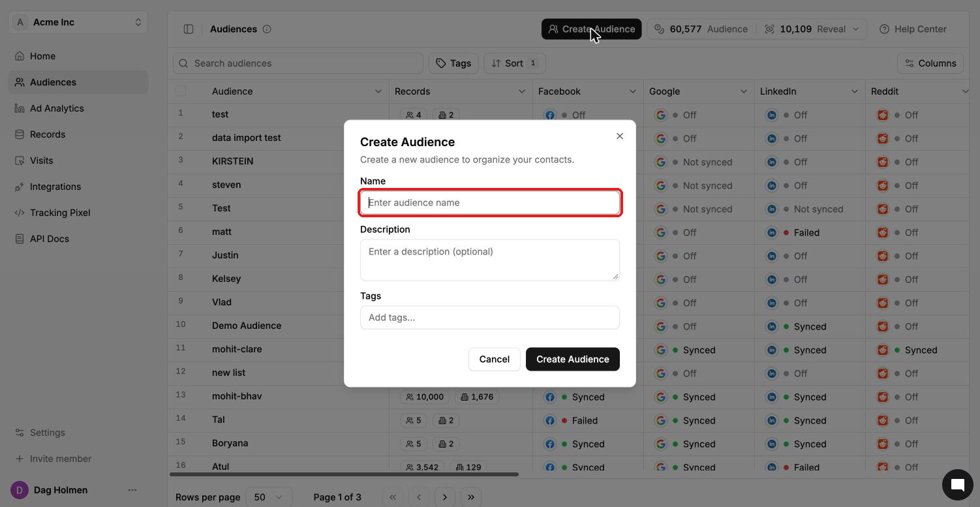Screen dimensions: 980x507
Task: Open Tracking Pixel in sidebar
Action: pyautogui.click(x=78, y=213)
